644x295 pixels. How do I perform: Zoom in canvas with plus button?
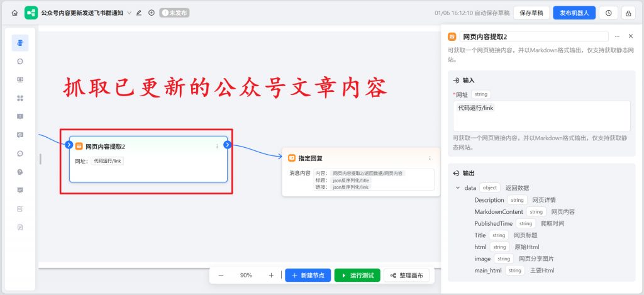point(271,276)
